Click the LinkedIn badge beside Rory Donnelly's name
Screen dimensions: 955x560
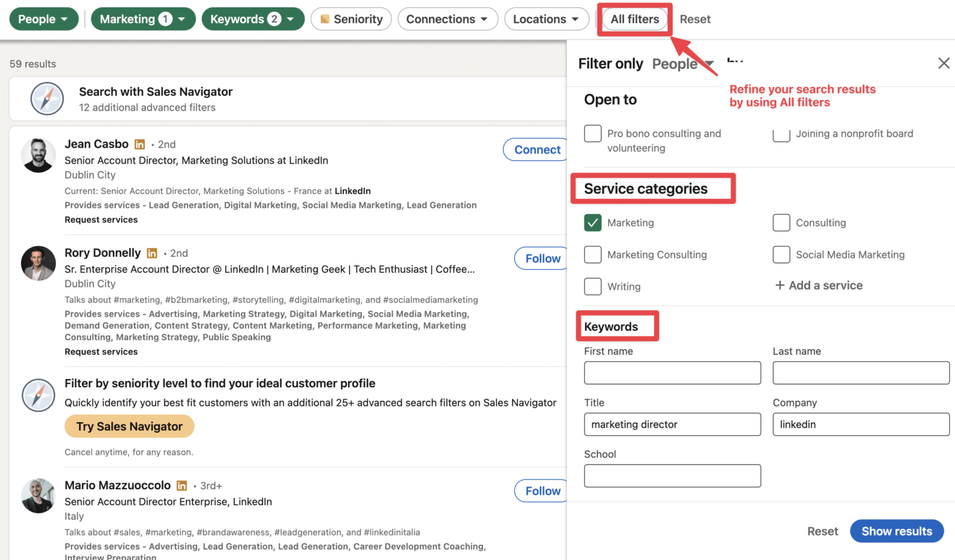point(152,253)
